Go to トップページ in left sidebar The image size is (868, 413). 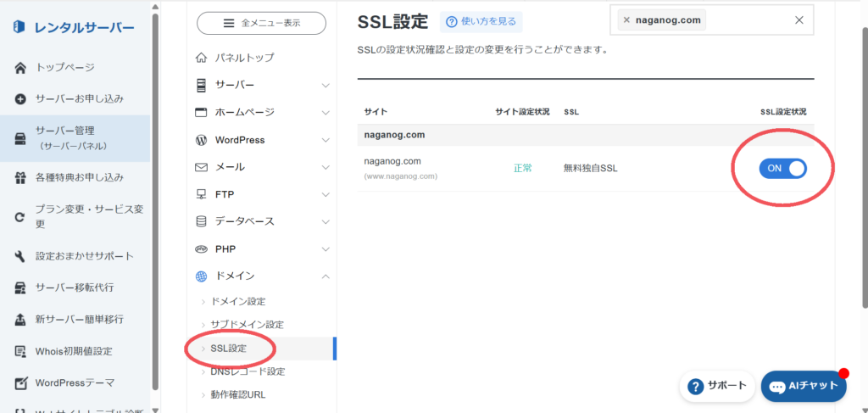(64, 68)
